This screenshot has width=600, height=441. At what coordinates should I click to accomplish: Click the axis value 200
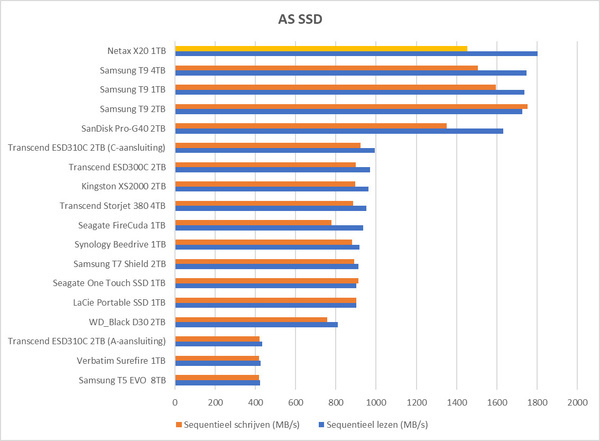click(215, 403)
